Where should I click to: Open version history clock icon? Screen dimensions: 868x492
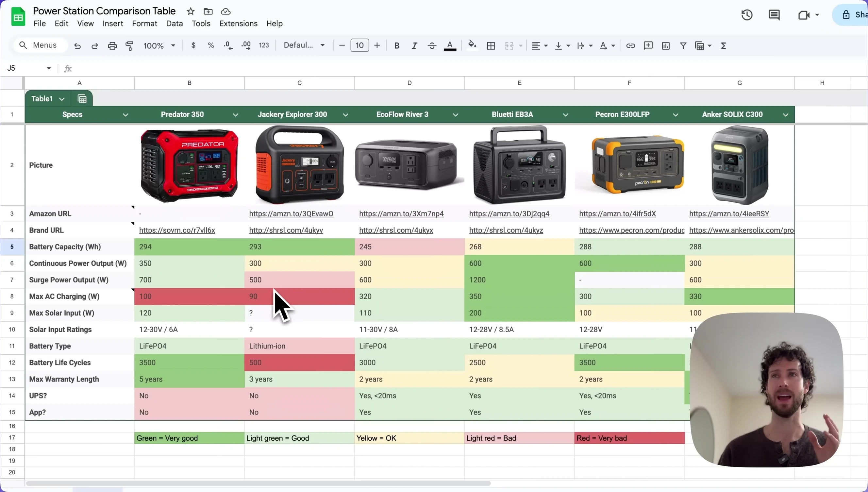747,15
